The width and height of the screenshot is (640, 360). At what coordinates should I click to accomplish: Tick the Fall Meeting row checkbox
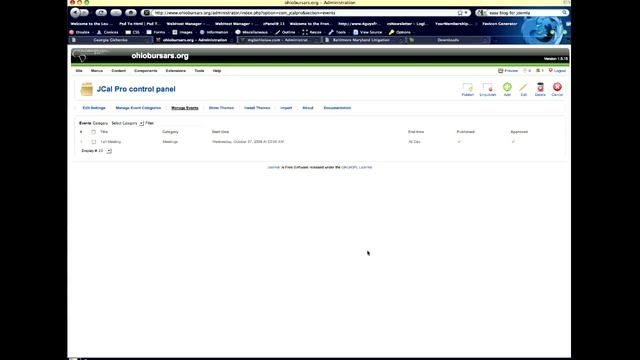point(93,142)
